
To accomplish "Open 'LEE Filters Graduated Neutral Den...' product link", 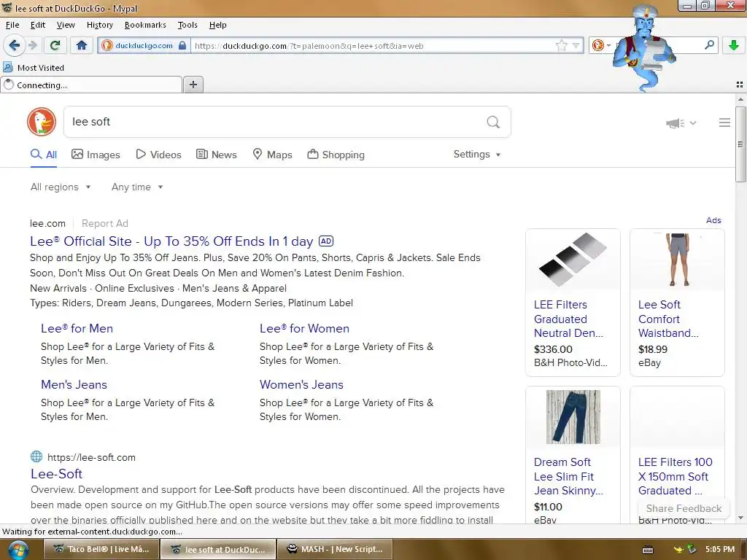I will [568, 319].
